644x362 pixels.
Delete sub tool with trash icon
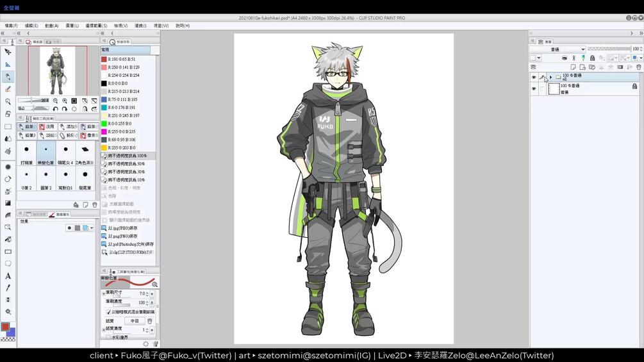click(x=95, y=204)
